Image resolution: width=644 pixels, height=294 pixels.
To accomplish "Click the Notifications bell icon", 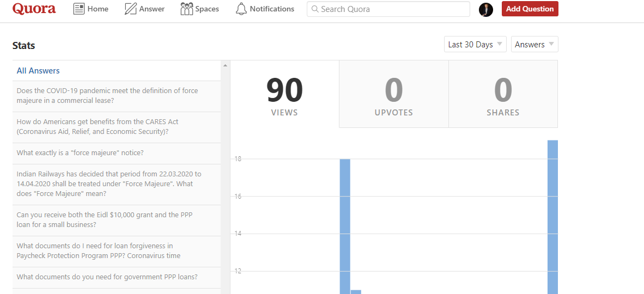I will click(241, 9).
